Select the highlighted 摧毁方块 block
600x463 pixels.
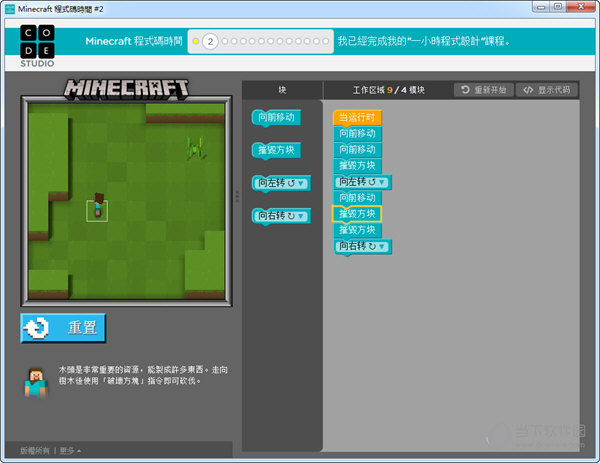coord(357,214)
